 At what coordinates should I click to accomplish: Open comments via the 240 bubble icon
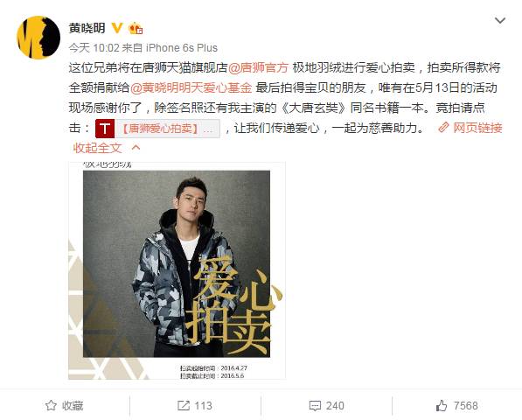(315, 406)
